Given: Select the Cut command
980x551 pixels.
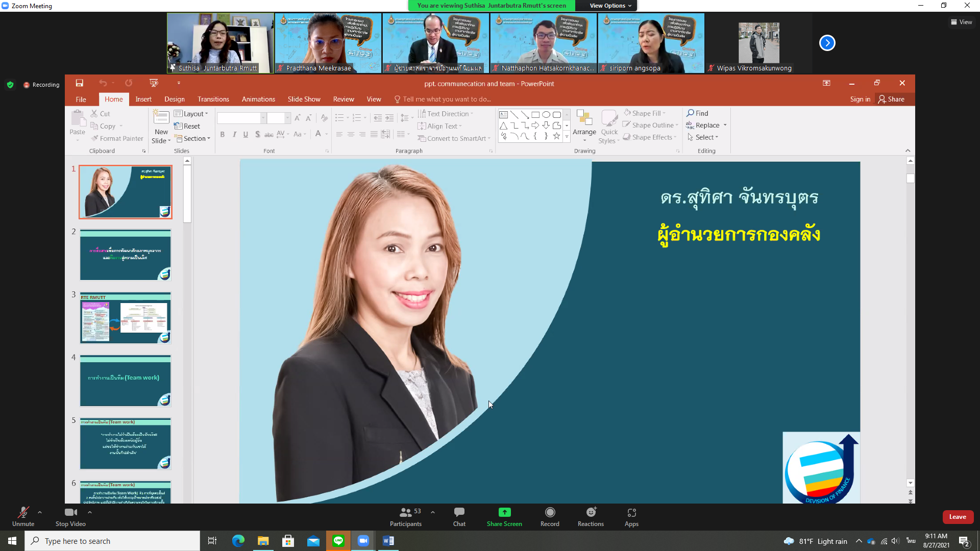Looking at the screenshot, I should click(x=100, y=114).
